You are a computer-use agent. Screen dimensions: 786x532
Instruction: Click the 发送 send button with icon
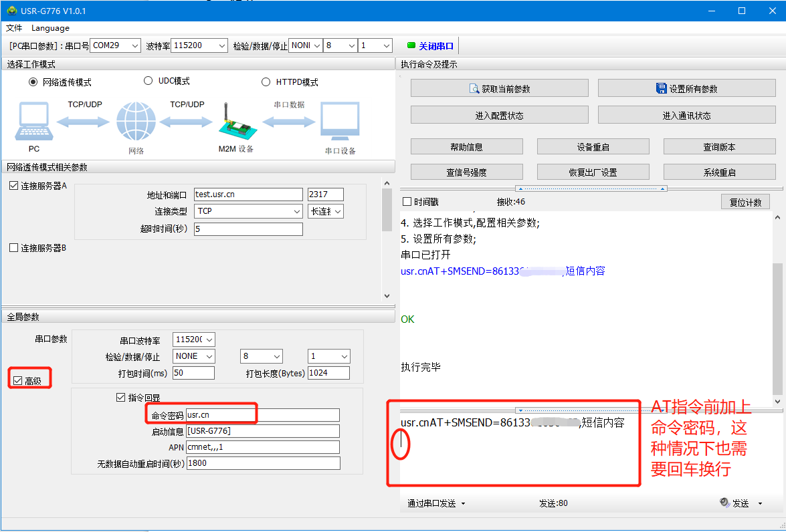(734, 503)
